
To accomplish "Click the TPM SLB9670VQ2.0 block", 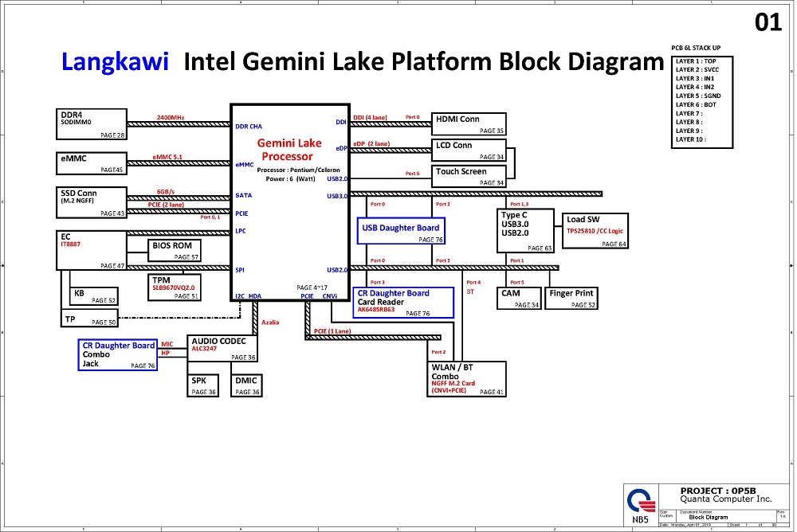I will point(175,288).
